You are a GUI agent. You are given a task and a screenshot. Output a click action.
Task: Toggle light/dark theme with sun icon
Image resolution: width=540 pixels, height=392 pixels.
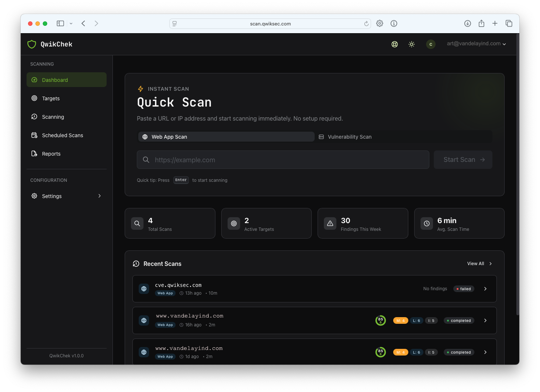(x=412, y=44)
